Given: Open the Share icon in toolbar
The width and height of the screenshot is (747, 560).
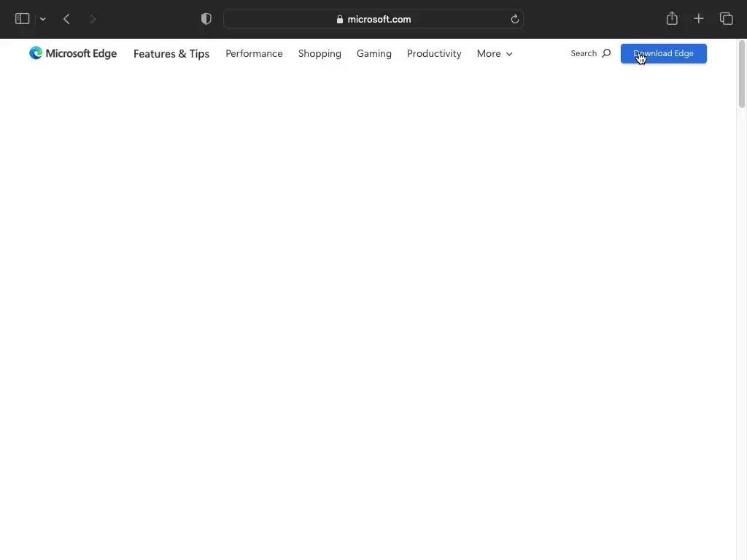Looking at the screenshot, I should click(672, 18).
